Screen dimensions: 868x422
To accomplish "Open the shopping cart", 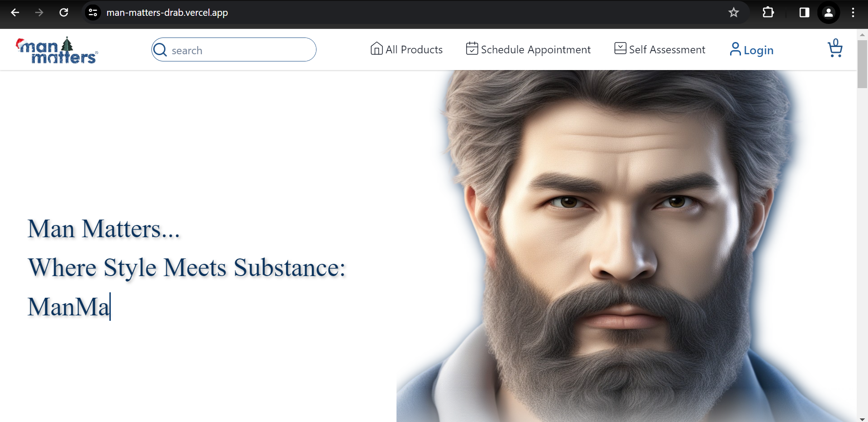I will pyautogui.click(x=835, y=48).
